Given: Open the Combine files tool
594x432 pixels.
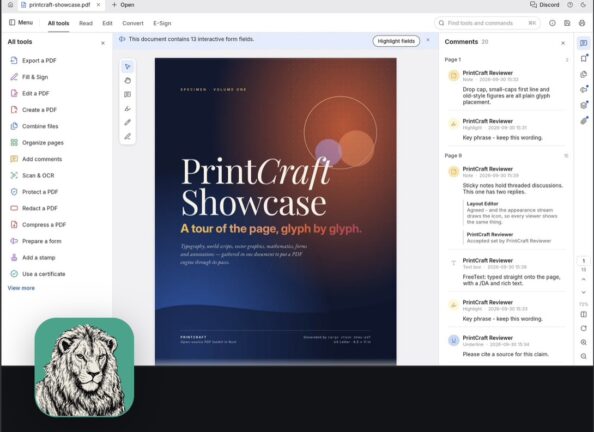Looking at the screenshot, I should 34,126.
